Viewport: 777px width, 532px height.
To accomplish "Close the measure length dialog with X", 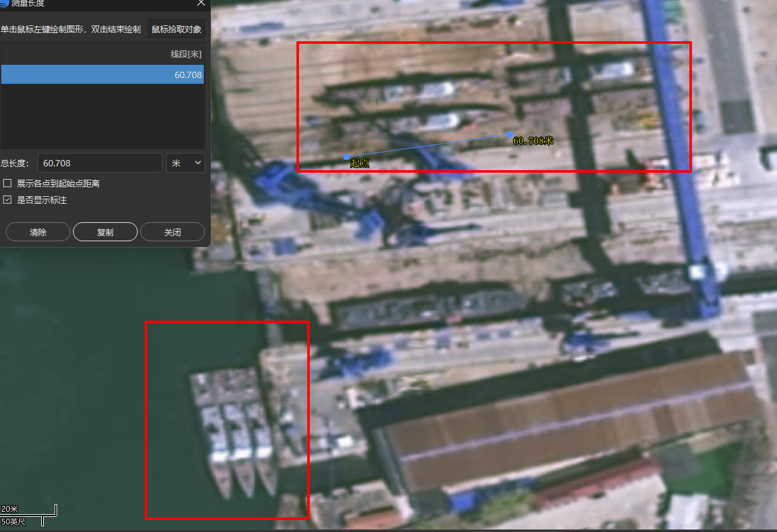I will point(201,3).
